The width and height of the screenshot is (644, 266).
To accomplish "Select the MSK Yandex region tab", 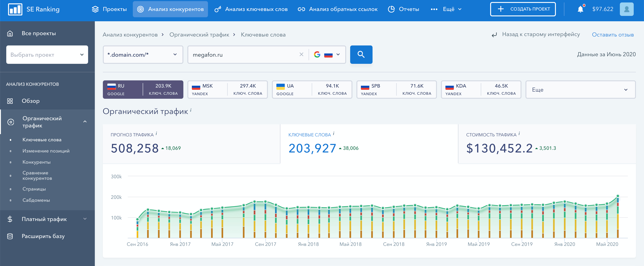I will point(227,89).
